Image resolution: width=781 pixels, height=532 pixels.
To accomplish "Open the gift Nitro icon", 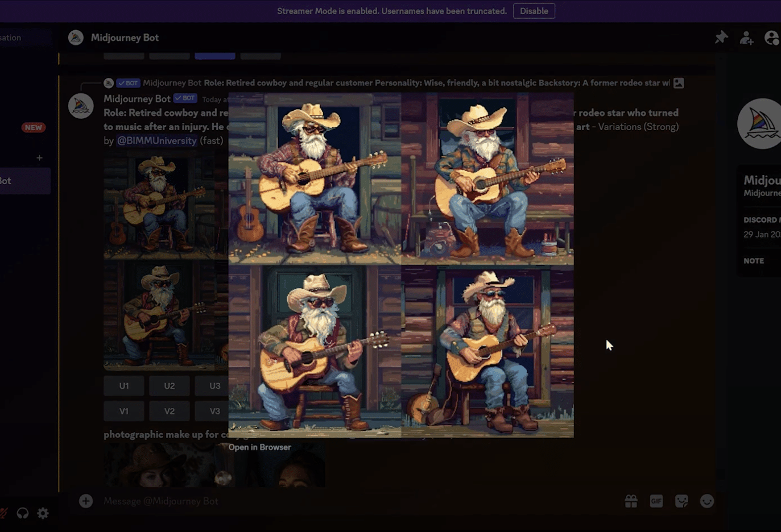I will (631, 501).
